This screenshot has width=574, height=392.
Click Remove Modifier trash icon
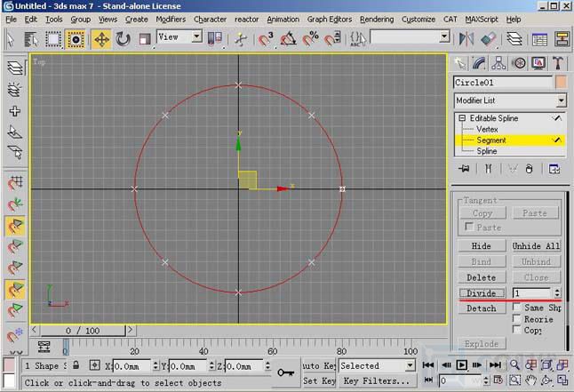point(529,169)
